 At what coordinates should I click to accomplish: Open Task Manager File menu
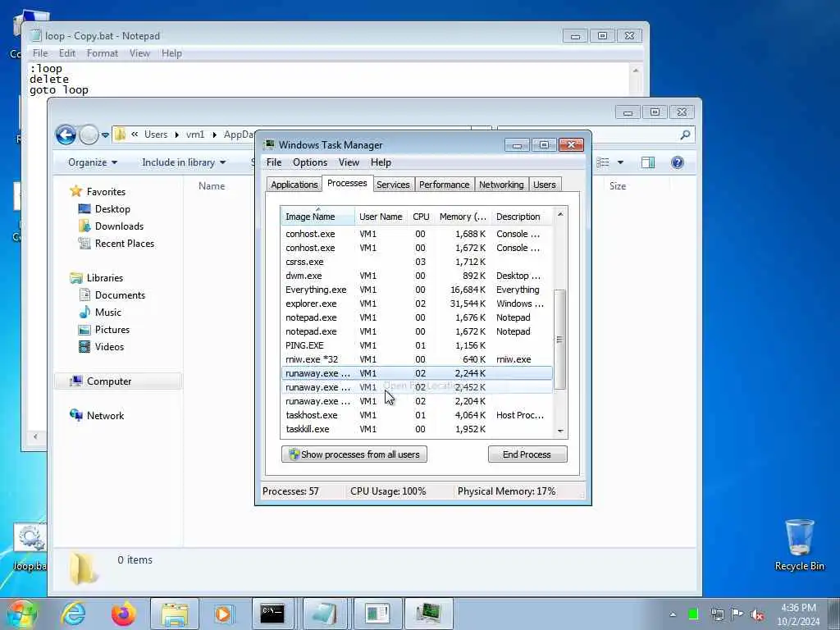point(274,162)
